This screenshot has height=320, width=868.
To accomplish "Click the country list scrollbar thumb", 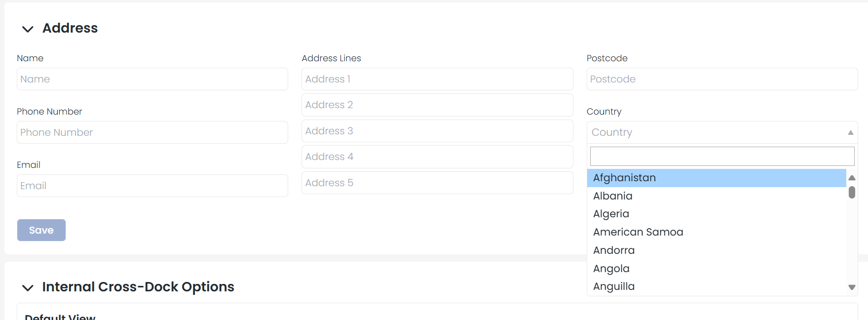I will [852, 192].
